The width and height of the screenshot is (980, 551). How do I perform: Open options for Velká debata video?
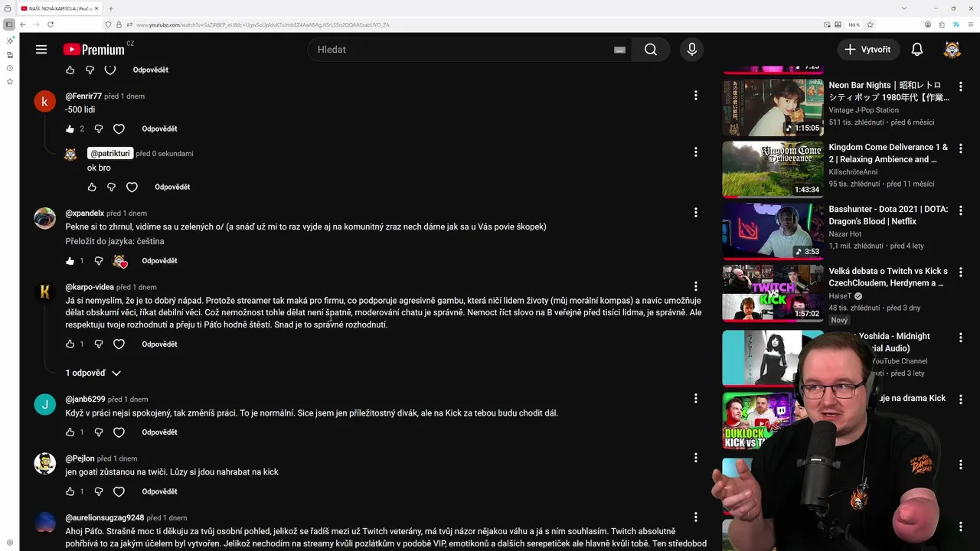click(961, 272)
